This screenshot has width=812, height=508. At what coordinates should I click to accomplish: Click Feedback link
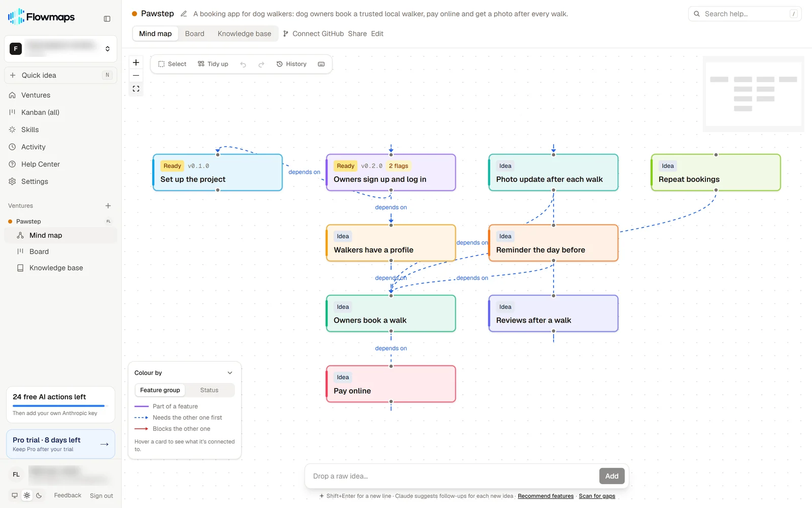[67, 495]
